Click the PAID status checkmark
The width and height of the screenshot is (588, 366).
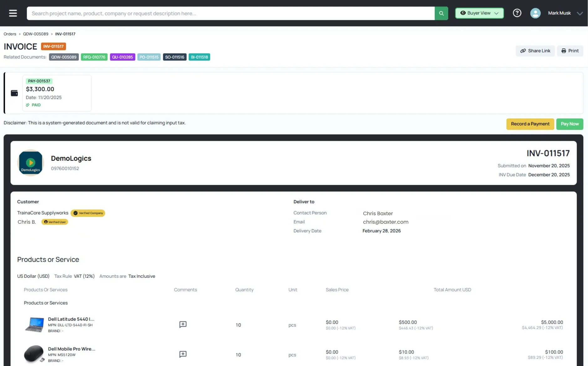[28, 105]
